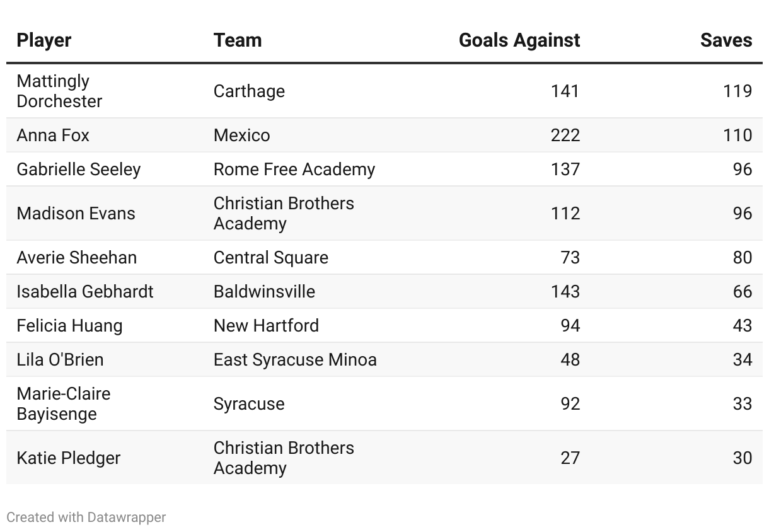Click the 222 goals against value
This screenshot has width=769, height=532.
tap(565, 136)
